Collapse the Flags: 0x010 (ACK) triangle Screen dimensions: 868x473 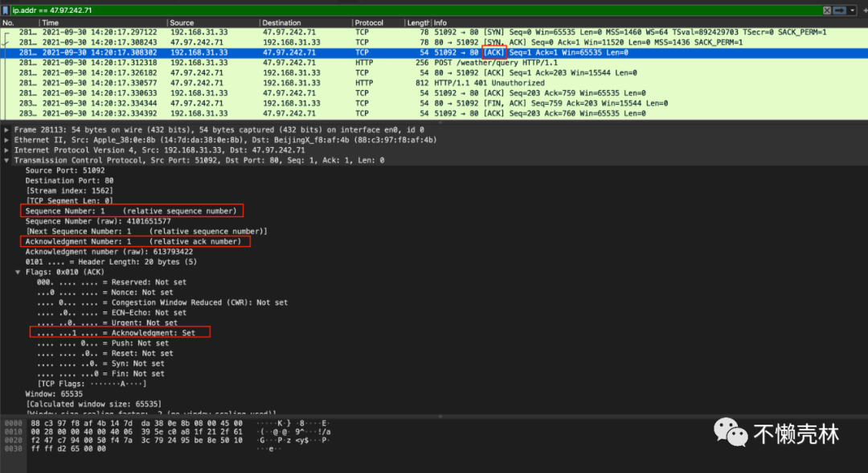(x=18, y=272)
